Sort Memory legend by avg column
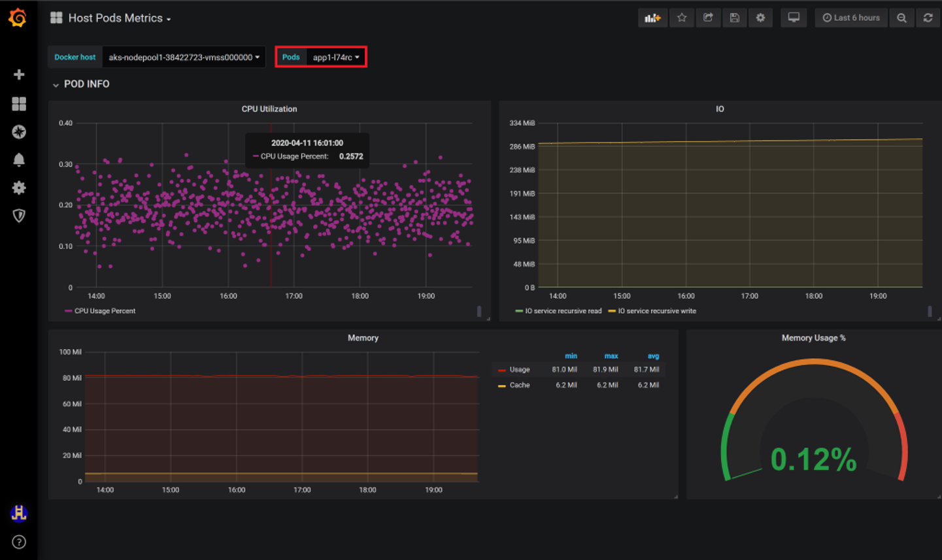Screen dimensions: 942x560 click(652, 356)
